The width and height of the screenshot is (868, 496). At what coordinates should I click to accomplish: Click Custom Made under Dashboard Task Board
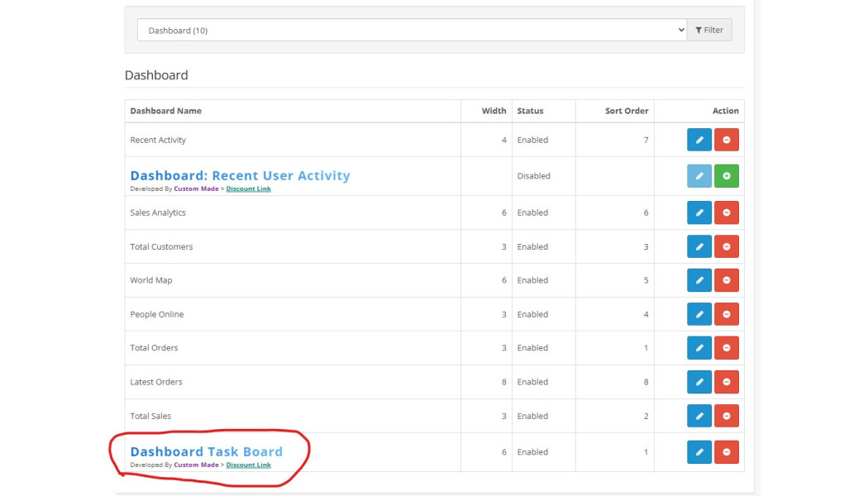(x=196, y=465)
